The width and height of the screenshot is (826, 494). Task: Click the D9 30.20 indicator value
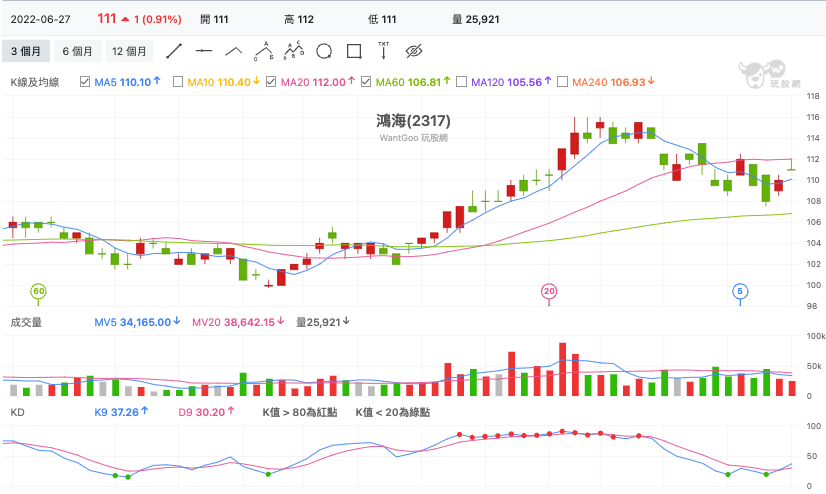click(x=206, y=412)
